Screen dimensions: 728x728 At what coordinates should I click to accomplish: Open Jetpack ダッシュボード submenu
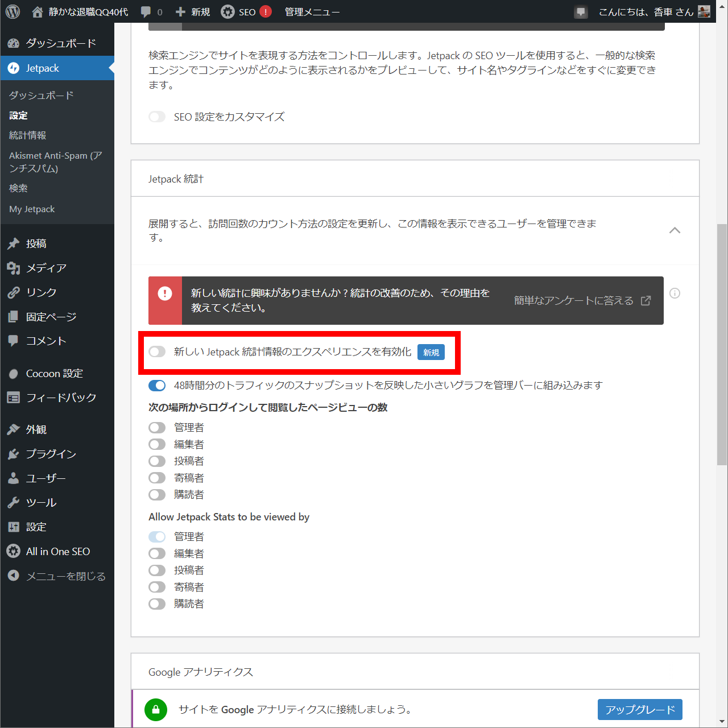click(x=41, y=95)
